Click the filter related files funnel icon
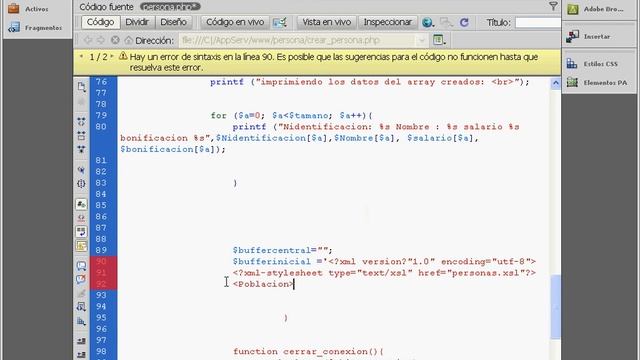The width and height of the screenshot is (640, 360). point(553,6)
